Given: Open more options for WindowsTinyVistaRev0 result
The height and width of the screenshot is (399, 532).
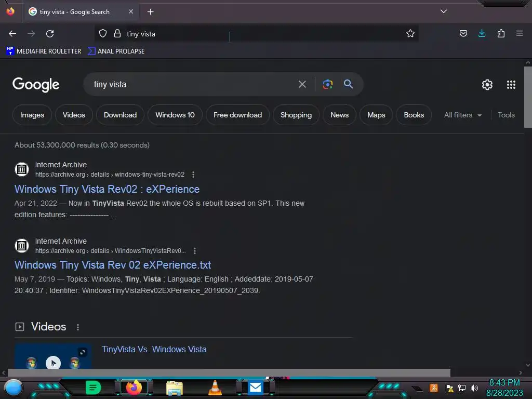Looking at the screenshot, I should click(194, 251).
